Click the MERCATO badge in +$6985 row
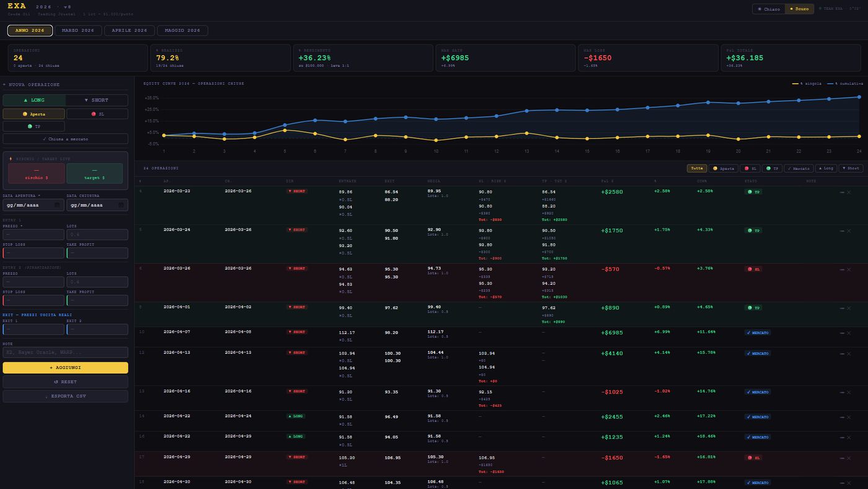 (x=758, y=333)
